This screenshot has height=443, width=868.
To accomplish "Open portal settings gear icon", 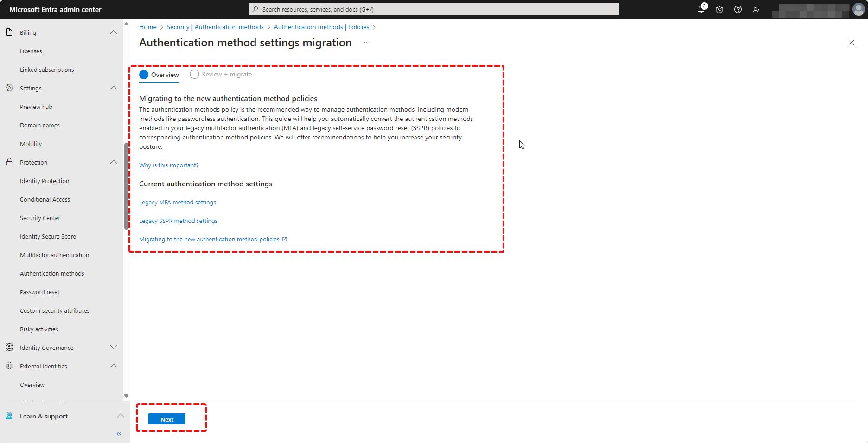I will point(720,9).
